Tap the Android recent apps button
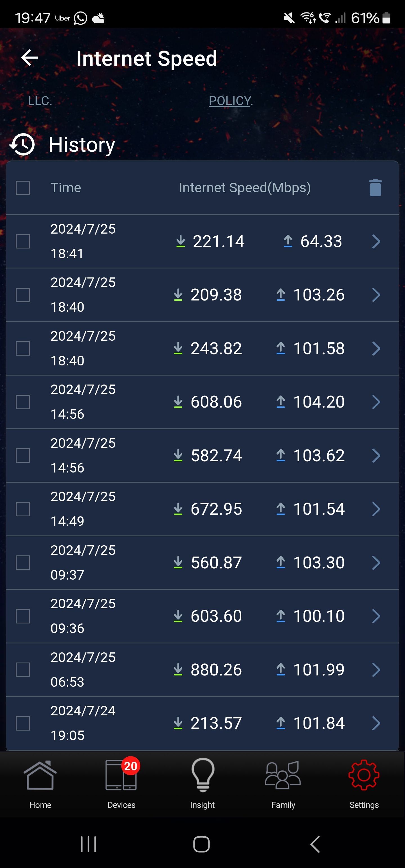Viewport: 405px width, 868px height. point(88,844)
